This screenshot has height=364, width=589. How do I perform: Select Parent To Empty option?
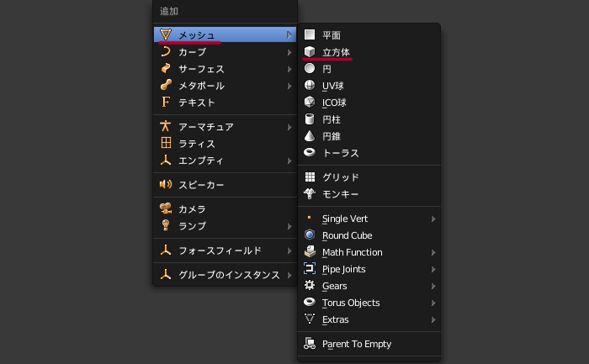pos(356,344)
